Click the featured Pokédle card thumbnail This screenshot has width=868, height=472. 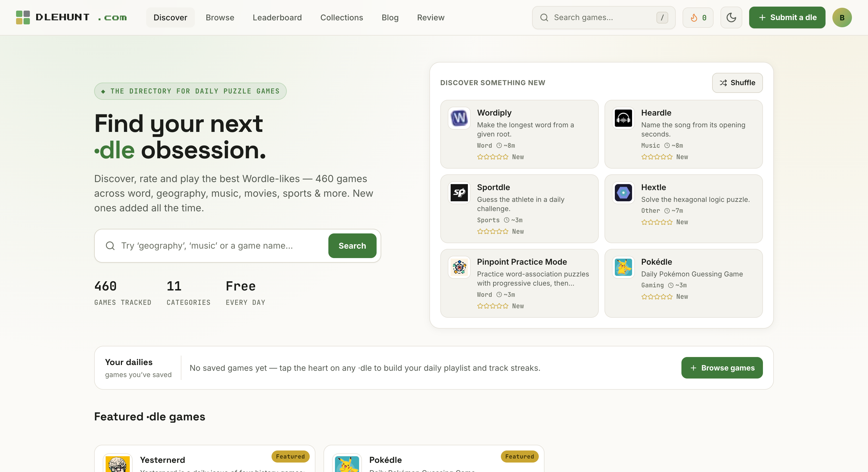[347, 463]
